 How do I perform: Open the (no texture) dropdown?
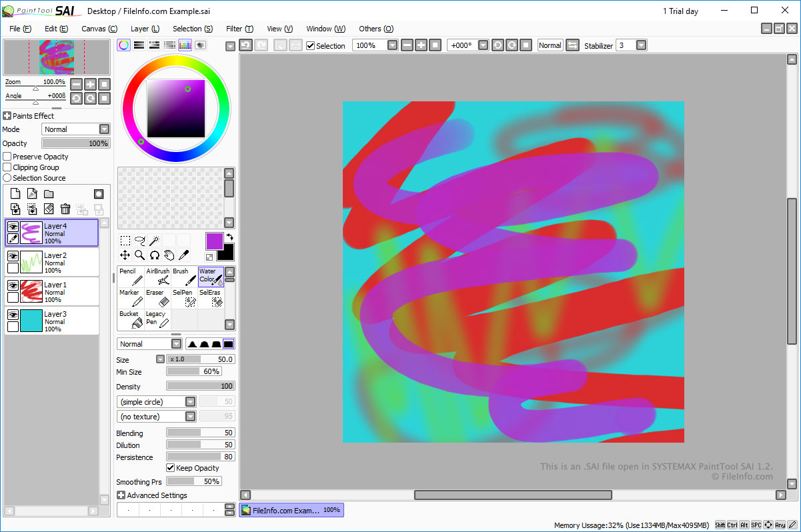coord(156,417)
